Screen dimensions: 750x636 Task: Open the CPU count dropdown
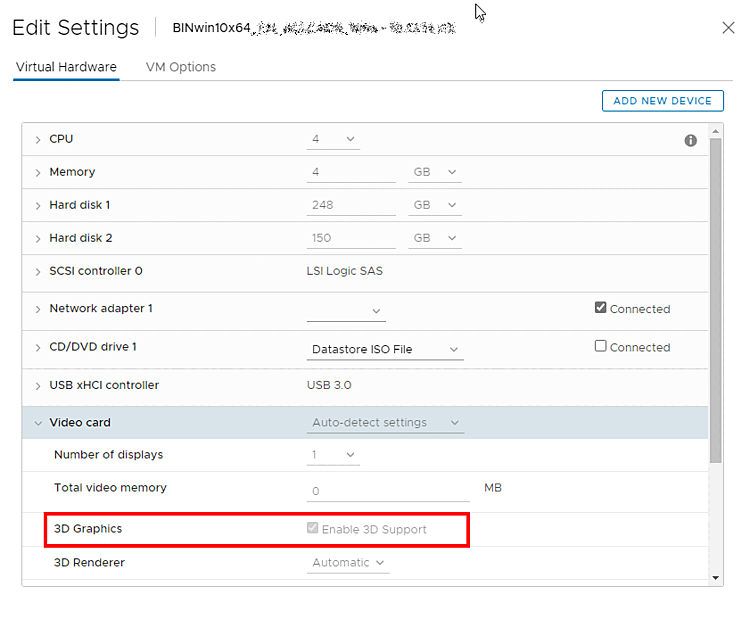332,139
